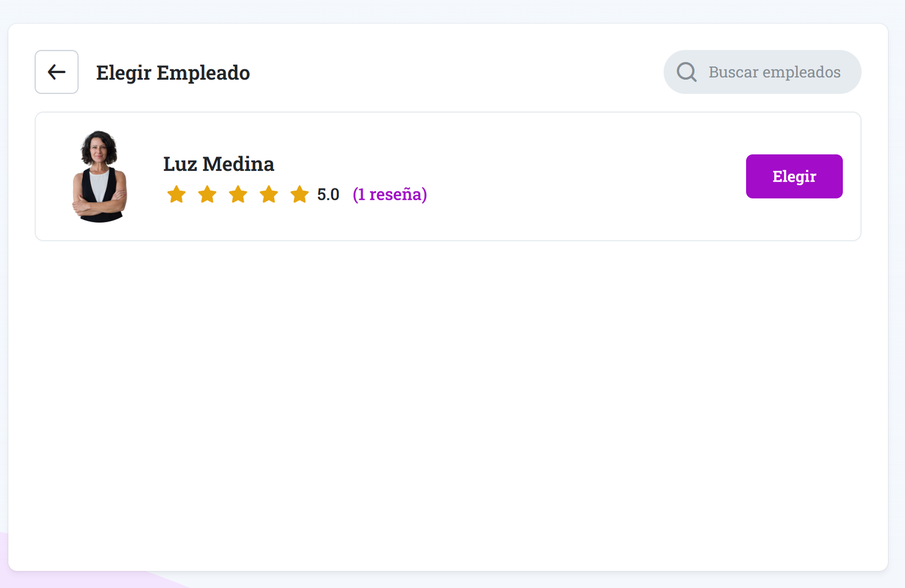Click the fifth rating star
Image resolution: width=905 pixels, height=588 pixels.
(299, 194)
